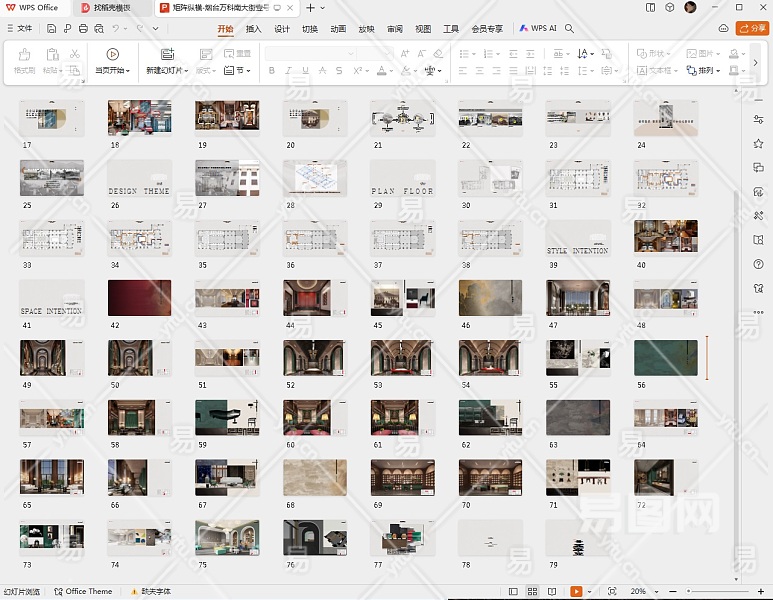Screen dimensions: 773x600
Task: Expand the 当页开始 slideshow dropdown
Action: tap(129, 71)
